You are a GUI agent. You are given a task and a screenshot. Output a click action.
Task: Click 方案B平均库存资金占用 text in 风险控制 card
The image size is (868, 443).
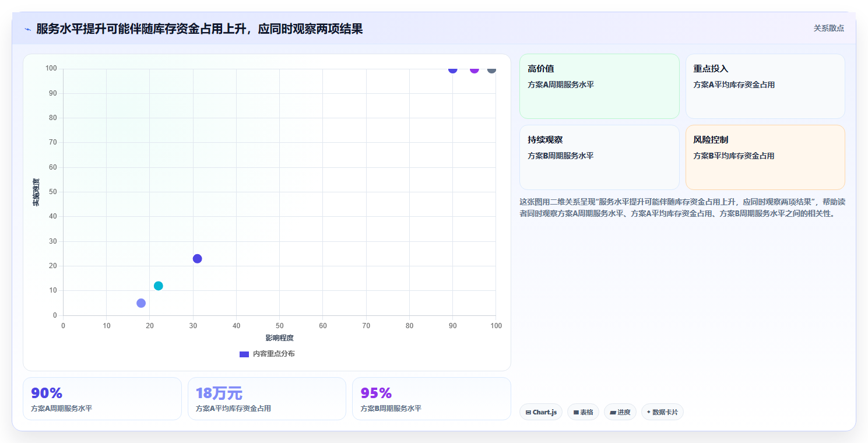(734, 156)
